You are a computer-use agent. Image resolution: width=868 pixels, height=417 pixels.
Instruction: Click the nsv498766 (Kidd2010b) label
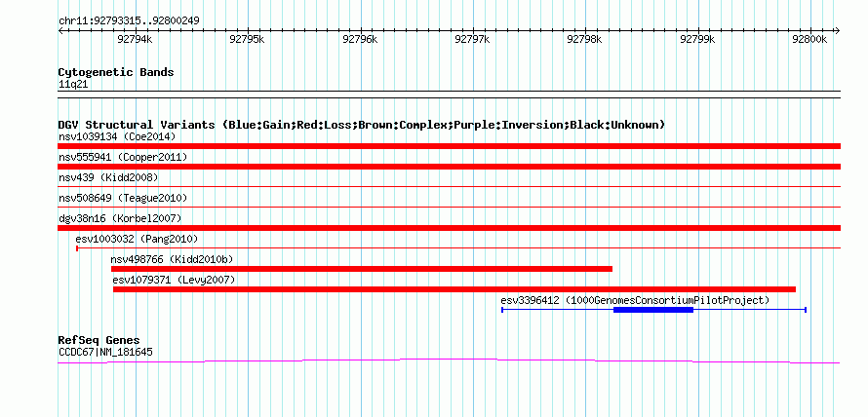pos(172,259)
